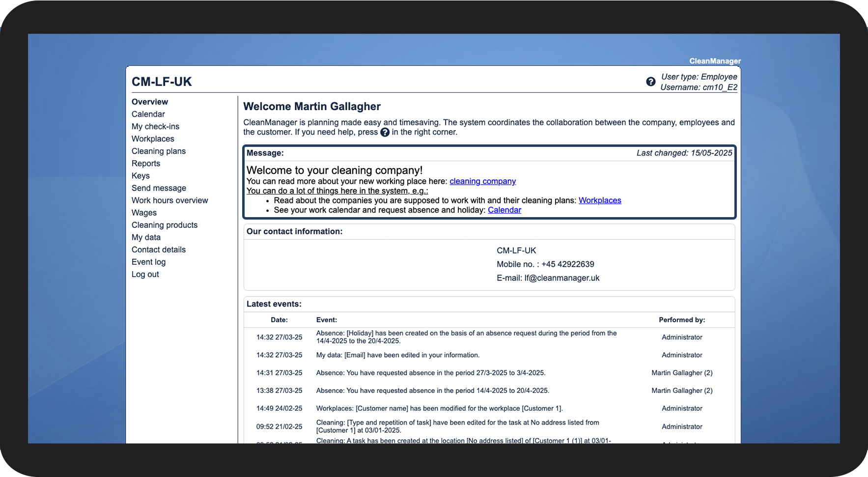Screen dimensions: 868x477
Task: Click the 'Latest events:' header
Action: (274, 304)
